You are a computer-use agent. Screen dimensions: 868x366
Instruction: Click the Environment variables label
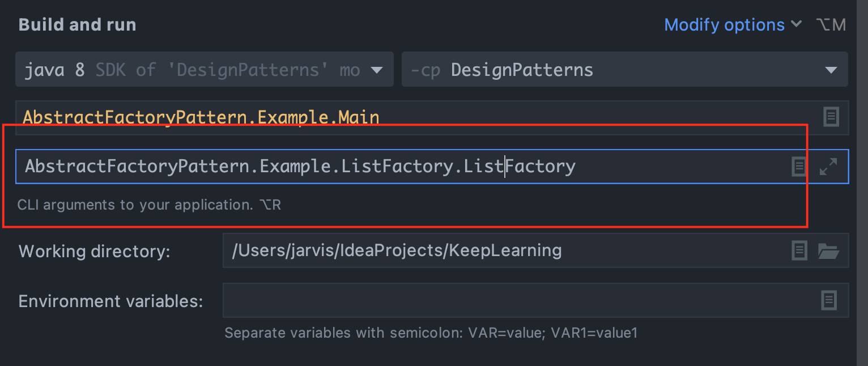click(x=110, y=301)
